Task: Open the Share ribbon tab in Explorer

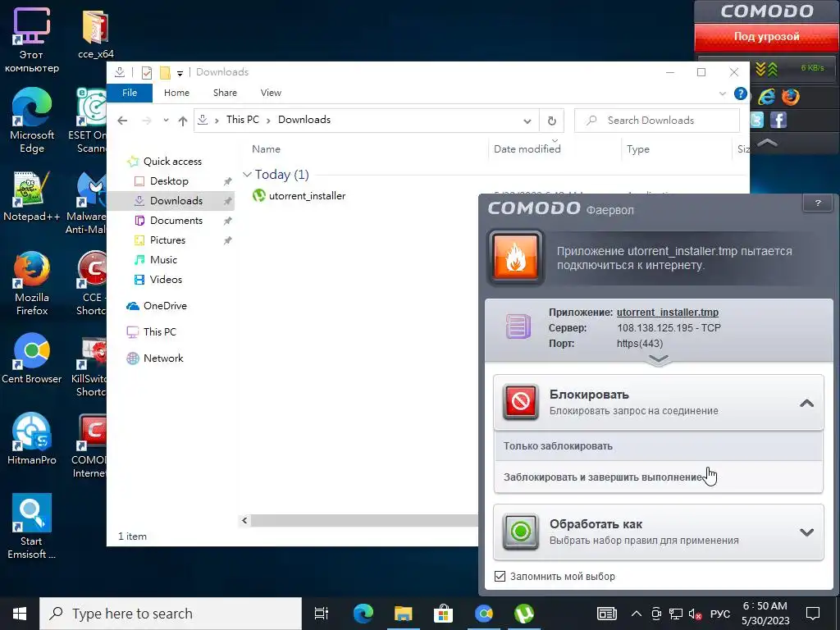Action: point(225,93)
